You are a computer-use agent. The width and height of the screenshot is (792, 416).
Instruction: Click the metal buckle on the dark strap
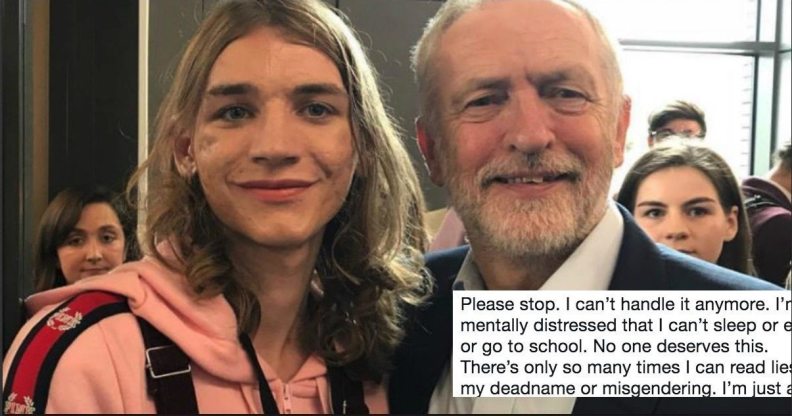pyautogui.click(x=166, y=361)
